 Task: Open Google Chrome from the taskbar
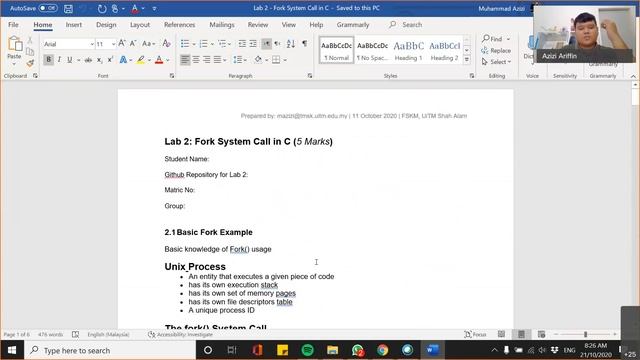pyautogui.click(x=382, y=350)
